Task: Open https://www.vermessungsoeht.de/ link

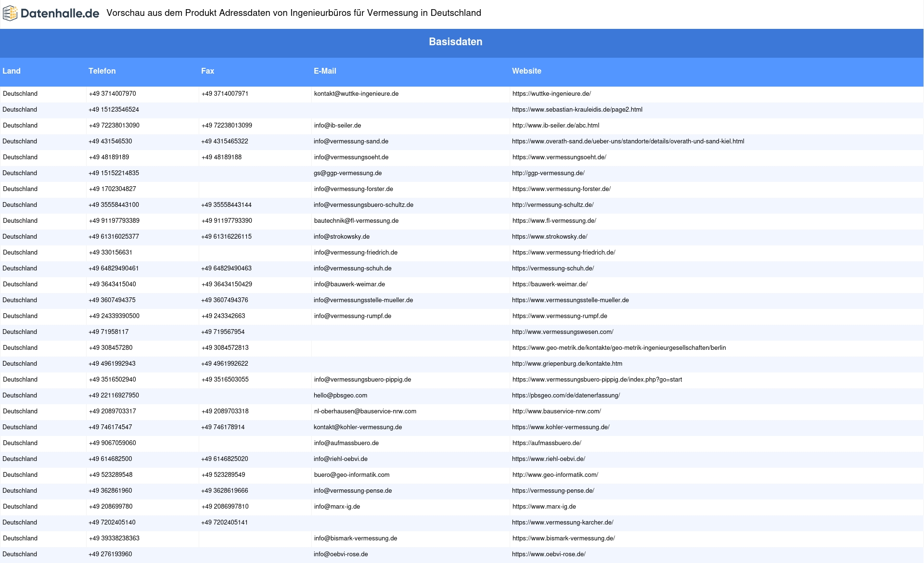Action: [x=559, y=157]
